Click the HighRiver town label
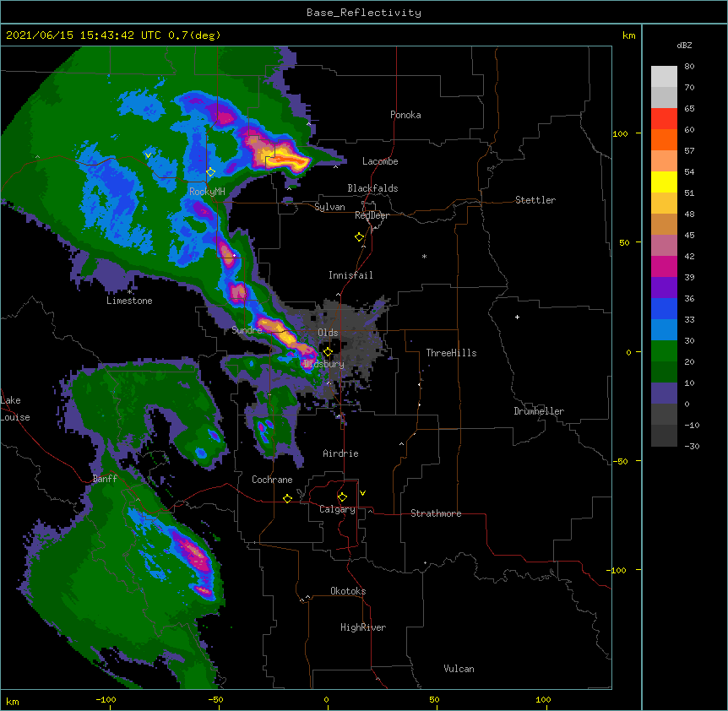 (x=363, y=627)
